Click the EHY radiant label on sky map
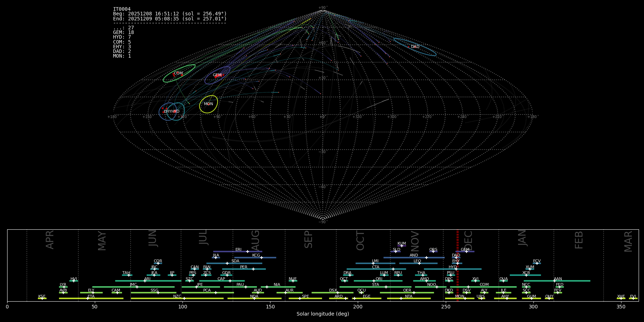Viewport: 644px width, 322px height. [x=168, y=112]
